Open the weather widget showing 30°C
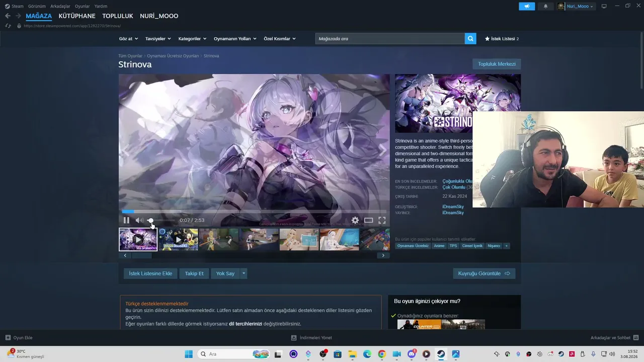 click(x=26, y=354)
